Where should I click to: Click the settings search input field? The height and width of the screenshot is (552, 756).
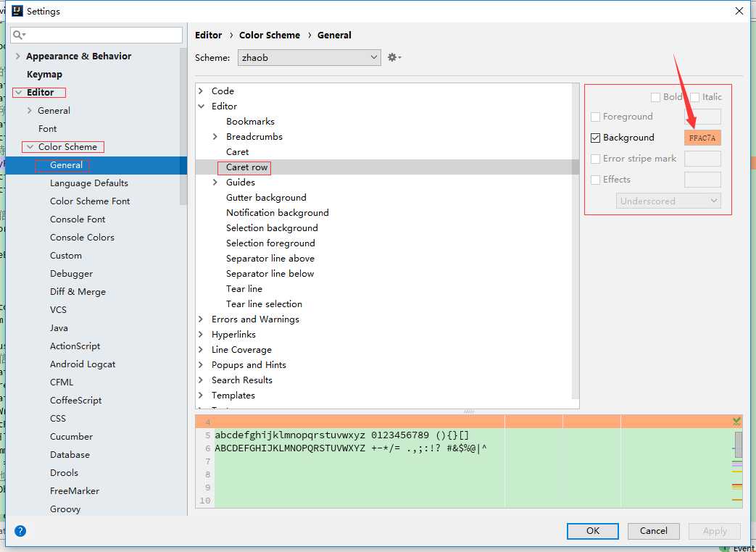point(96,35)
